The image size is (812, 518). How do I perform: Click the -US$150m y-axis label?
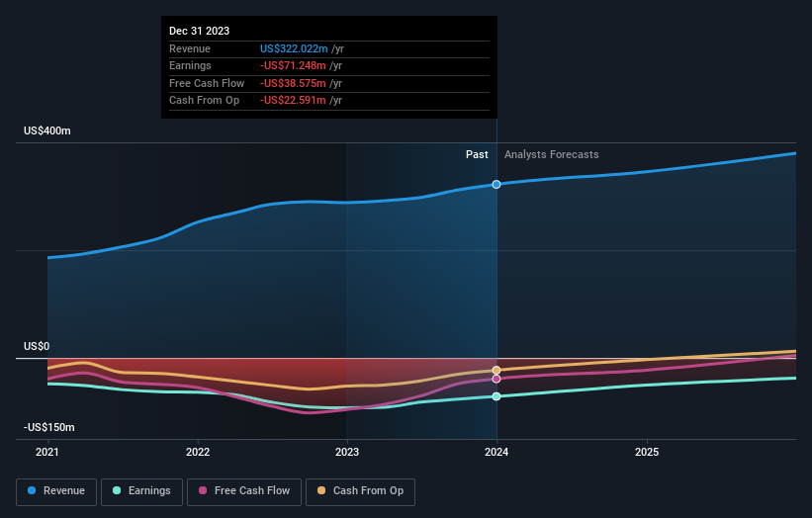49,427
